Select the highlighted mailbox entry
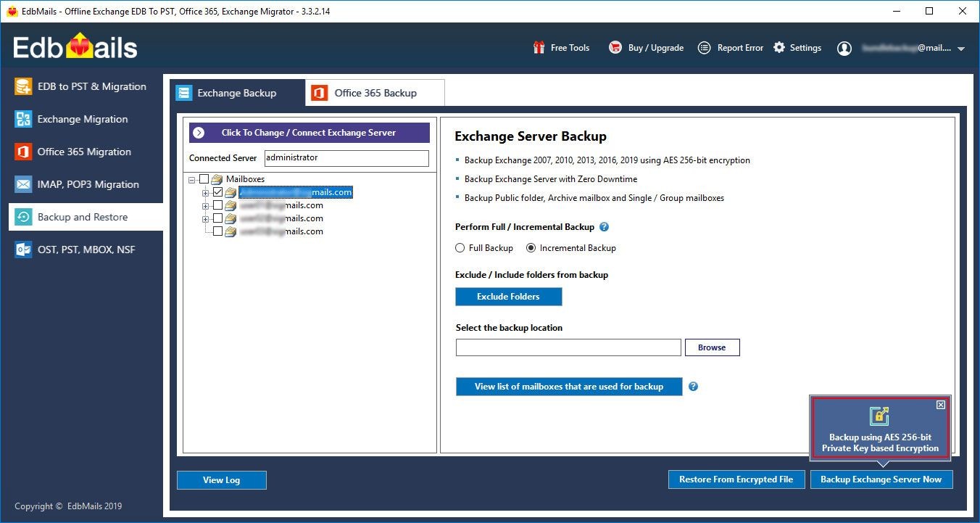980x523 pixels. coord(296,192)
